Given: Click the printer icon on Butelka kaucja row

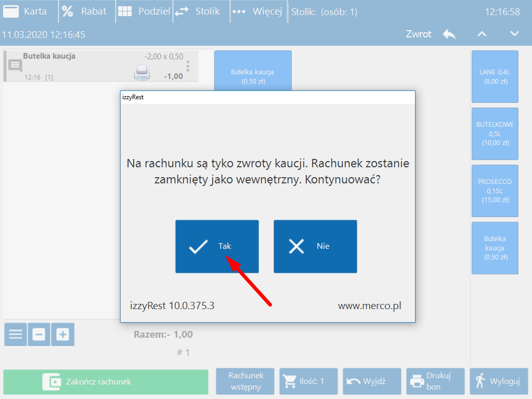Looking at the screenshot, I should click(142, 73).
